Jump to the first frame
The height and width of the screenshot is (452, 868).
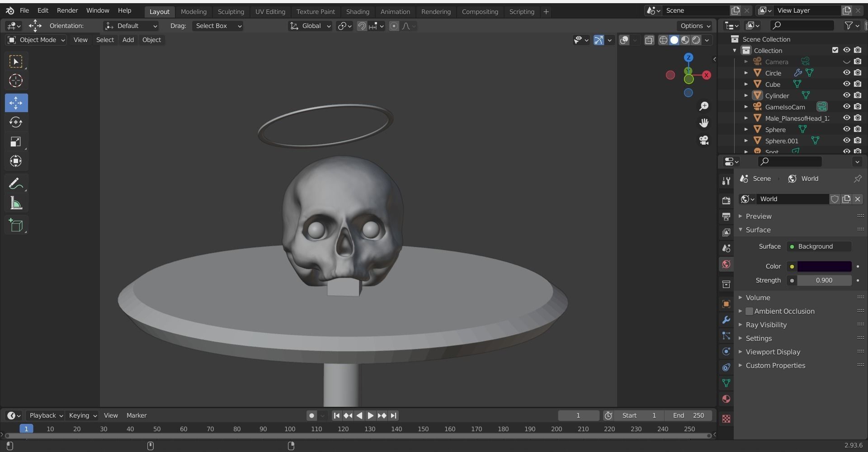(x=336, y=415)
